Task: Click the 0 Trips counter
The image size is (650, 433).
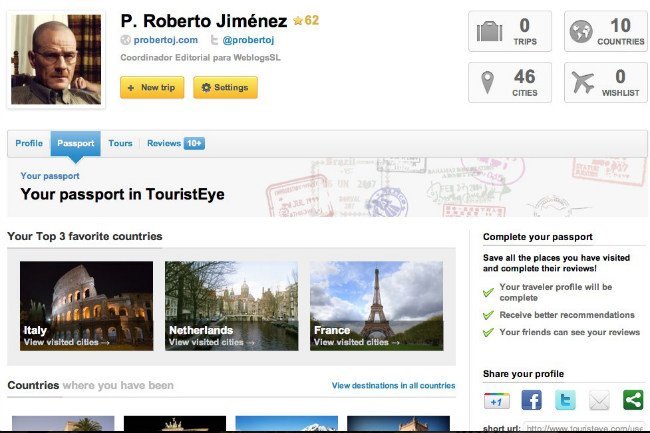Action: (x=510, y=31)
